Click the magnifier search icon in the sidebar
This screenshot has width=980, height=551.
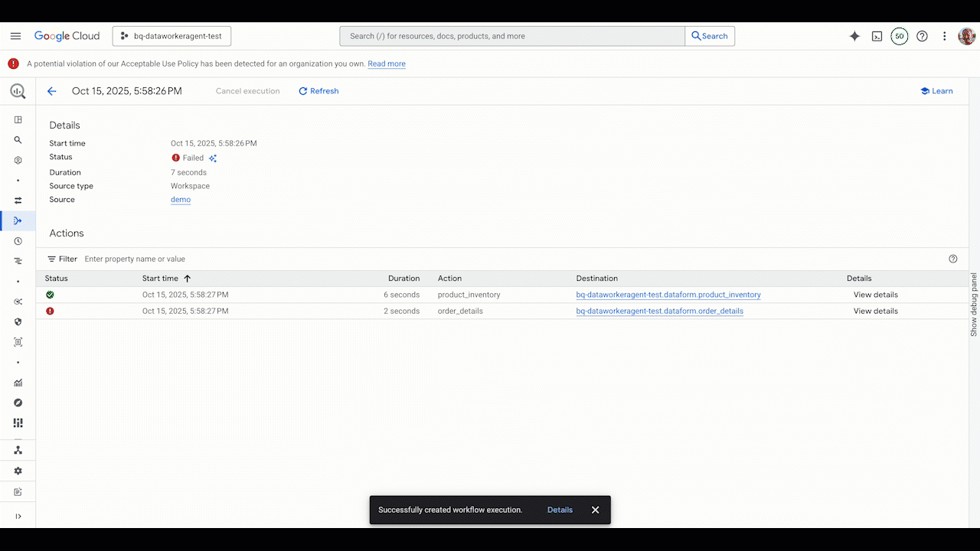click(18, 140)
